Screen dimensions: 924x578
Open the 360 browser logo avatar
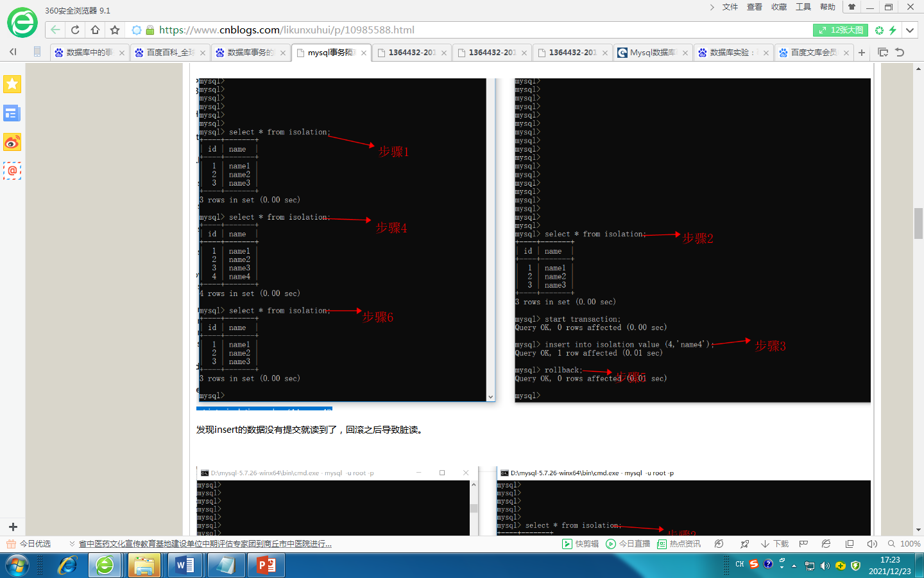[x=22, y=23]
